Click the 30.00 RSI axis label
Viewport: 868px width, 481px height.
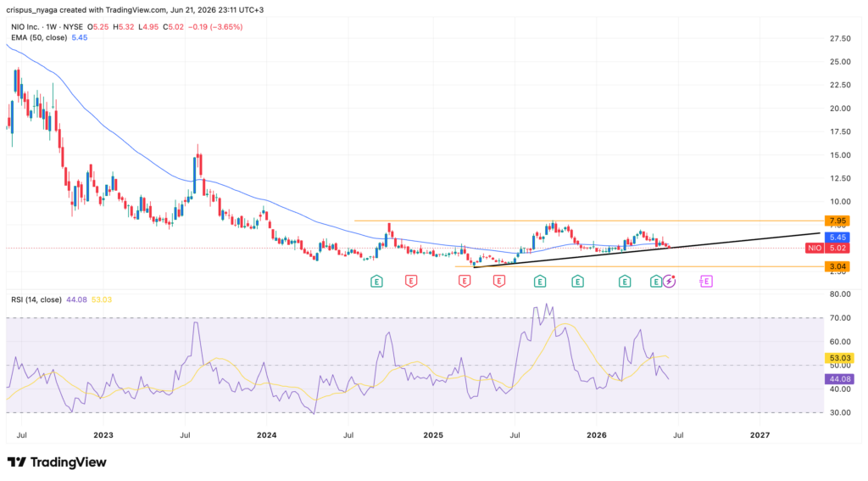tap(840, 413)
